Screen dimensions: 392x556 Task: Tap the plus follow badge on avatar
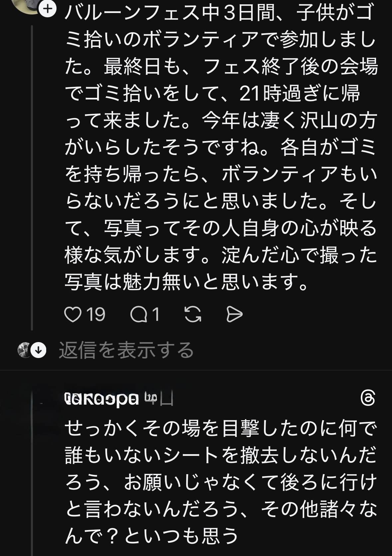coord(48,9)
